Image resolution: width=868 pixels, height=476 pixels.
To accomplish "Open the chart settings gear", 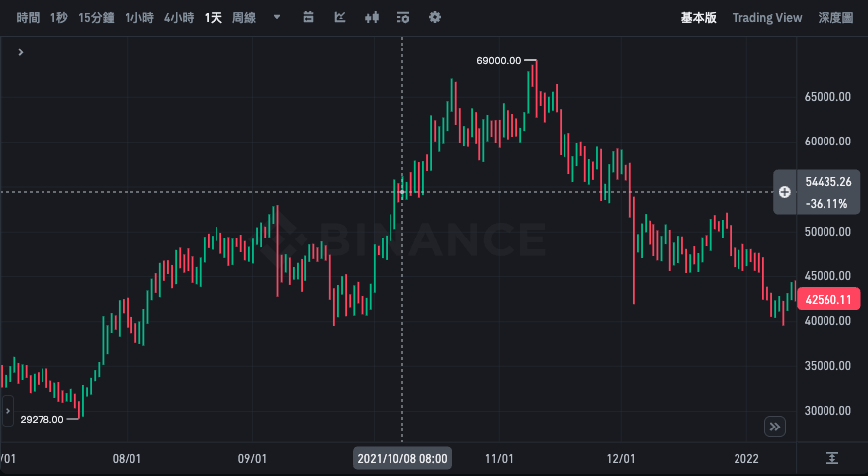I will pyautogui.click(x=435, y=18).
